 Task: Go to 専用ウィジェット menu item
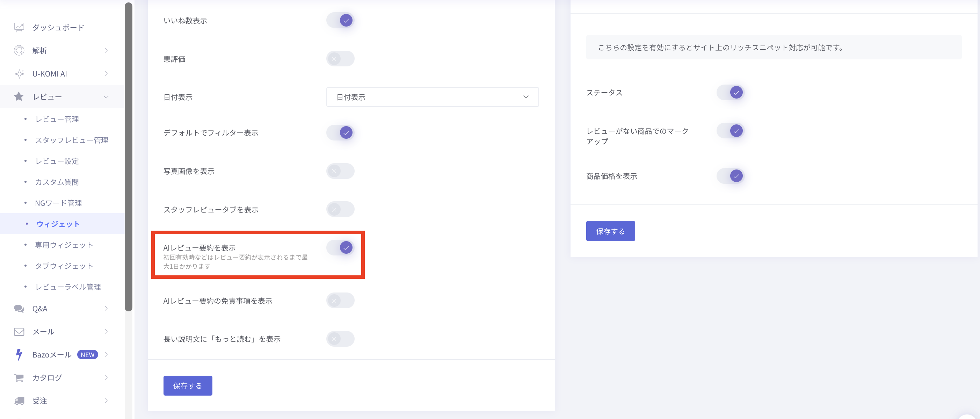coord(64,245)
